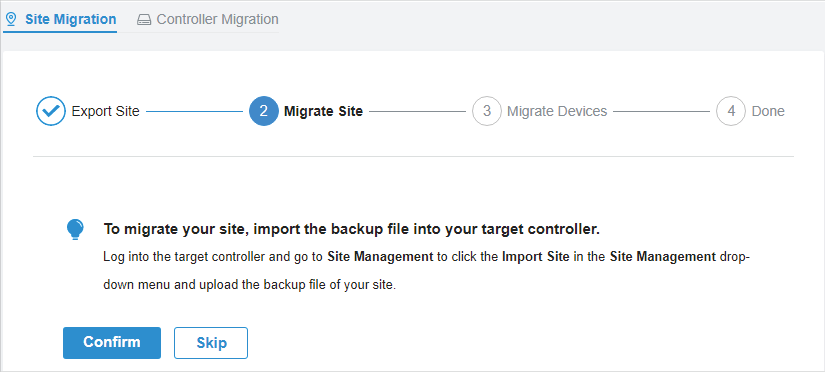The width and height of the screenshot is (825, 372).
Task: Skip the Migrate Site step
Action: (211, 343)
